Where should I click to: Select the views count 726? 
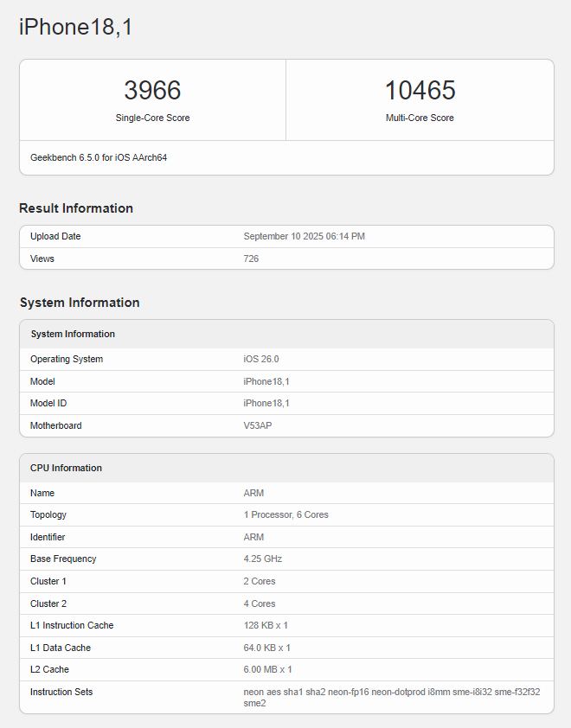[x=251, y=259]
